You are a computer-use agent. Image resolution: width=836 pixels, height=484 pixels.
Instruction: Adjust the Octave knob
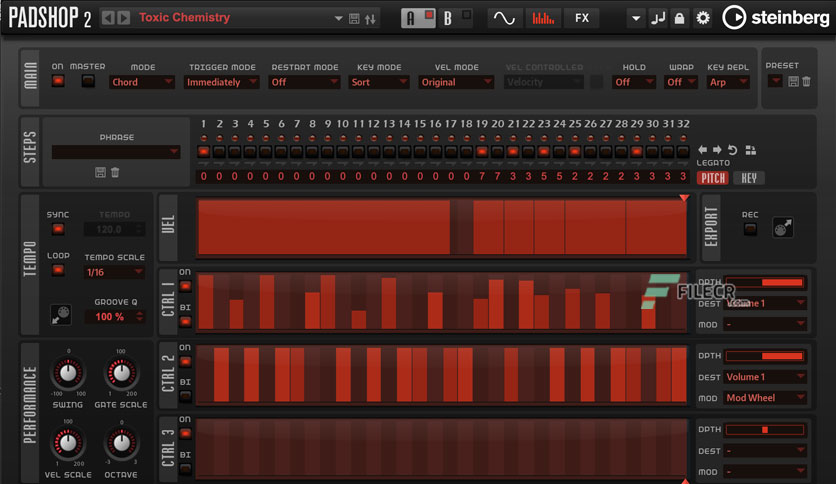pyautogui.click(x=121, y=443)
